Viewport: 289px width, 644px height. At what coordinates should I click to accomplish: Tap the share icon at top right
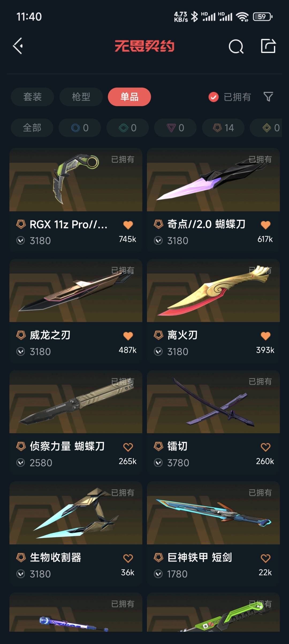click(268, 46)
